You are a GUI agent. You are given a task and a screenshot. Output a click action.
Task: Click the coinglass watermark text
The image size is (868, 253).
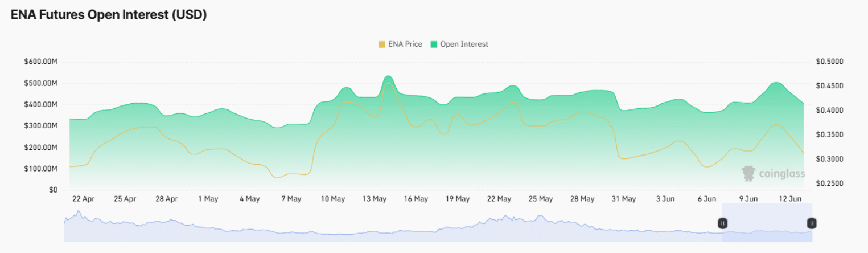pos(782,174)
